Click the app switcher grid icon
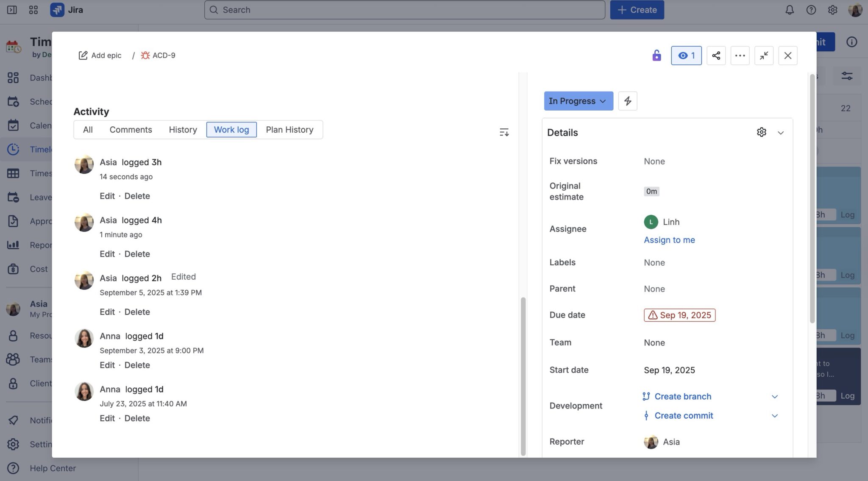 point(33,9)
